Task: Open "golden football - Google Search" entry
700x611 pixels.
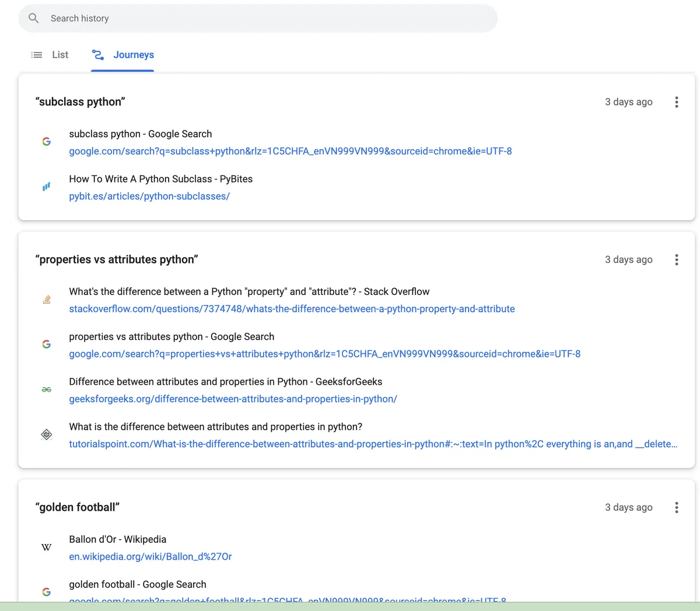Action: (138, 584)
